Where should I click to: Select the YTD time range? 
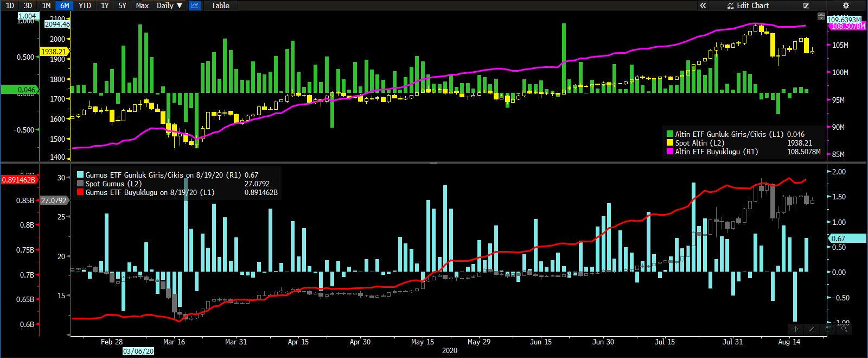[85, 5]
